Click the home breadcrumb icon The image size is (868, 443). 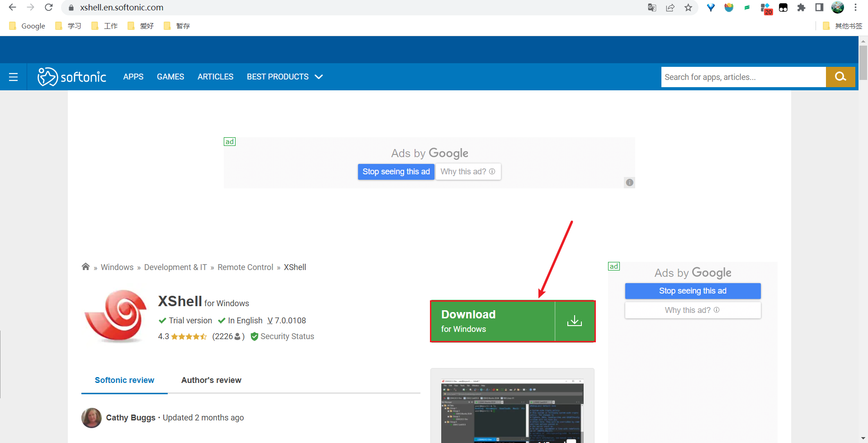(85, 266)
